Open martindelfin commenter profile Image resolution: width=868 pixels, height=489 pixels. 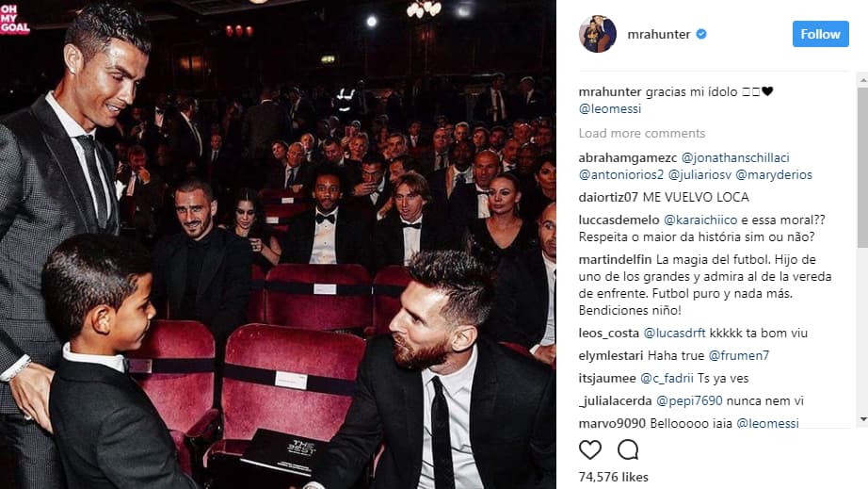click(615, 260)
